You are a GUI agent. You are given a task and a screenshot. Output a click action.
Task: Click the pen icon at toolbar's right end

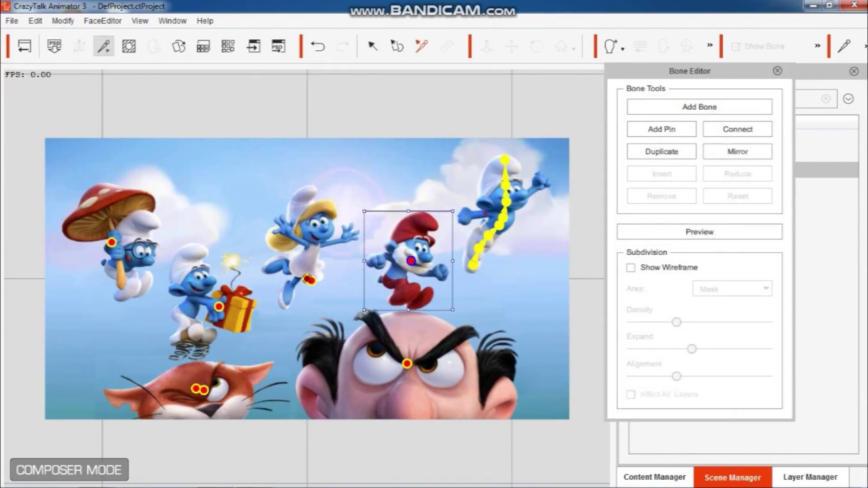click(x=844, y=46)
